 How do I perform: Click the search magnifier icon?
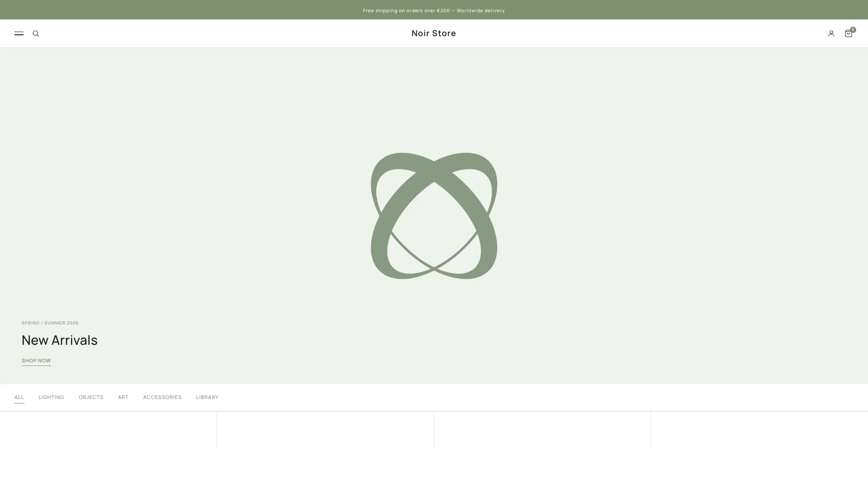coord(36,33)
